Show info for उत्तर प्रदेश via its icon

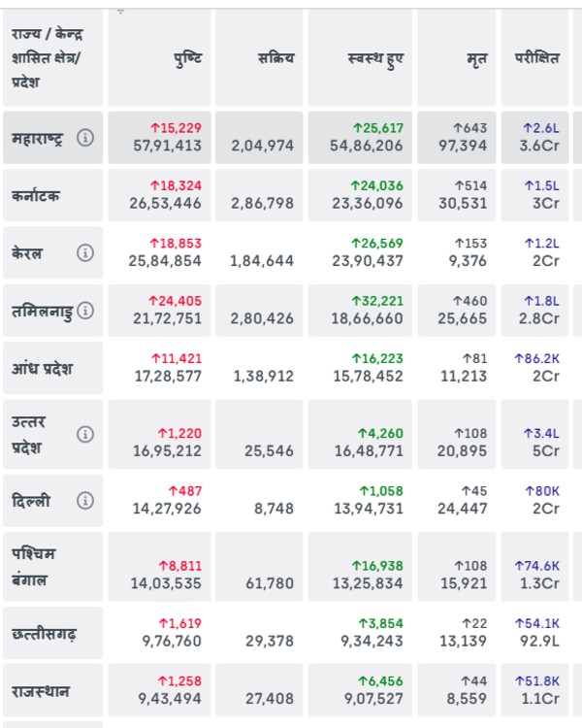click(x=85, y=434)
